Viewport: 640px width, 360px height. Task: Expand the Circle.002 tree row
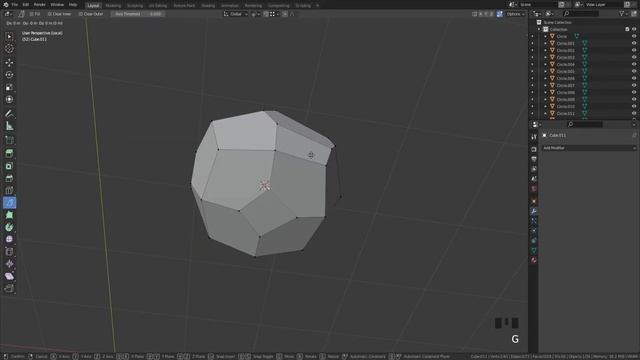(x=545, y=50)
